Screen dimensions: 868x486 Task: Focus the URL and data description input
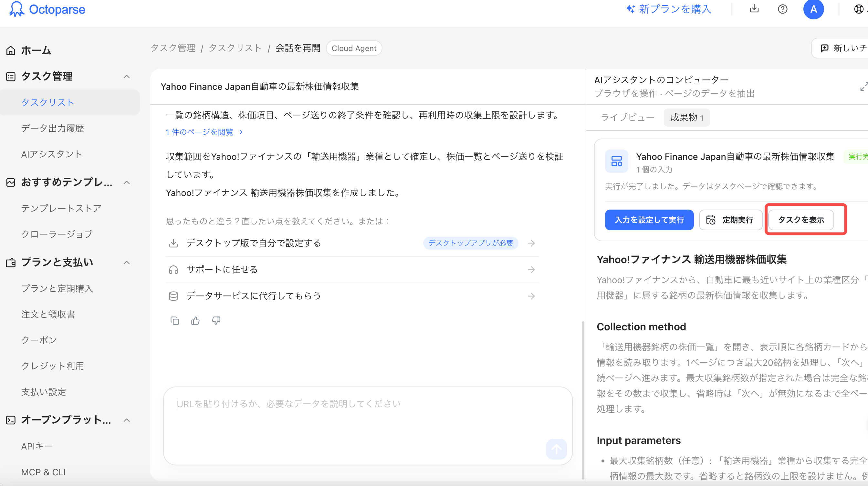[x=368, y=426]
